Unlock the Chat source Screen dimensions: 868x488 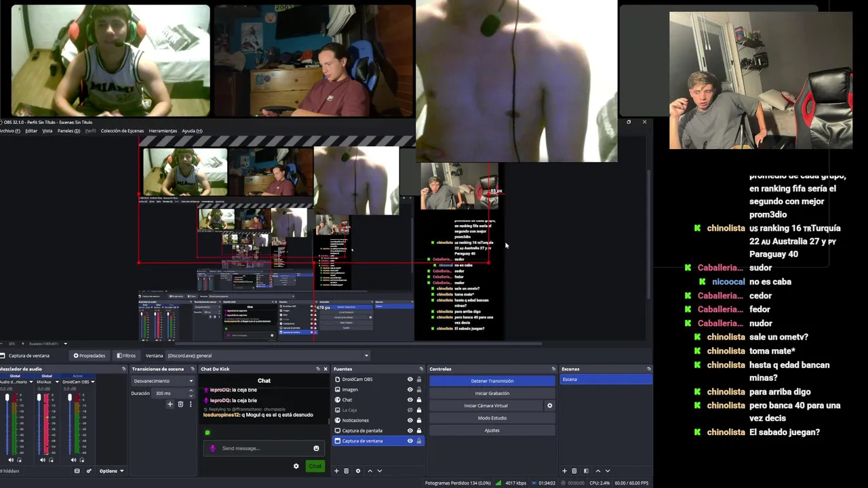point(419,400)
